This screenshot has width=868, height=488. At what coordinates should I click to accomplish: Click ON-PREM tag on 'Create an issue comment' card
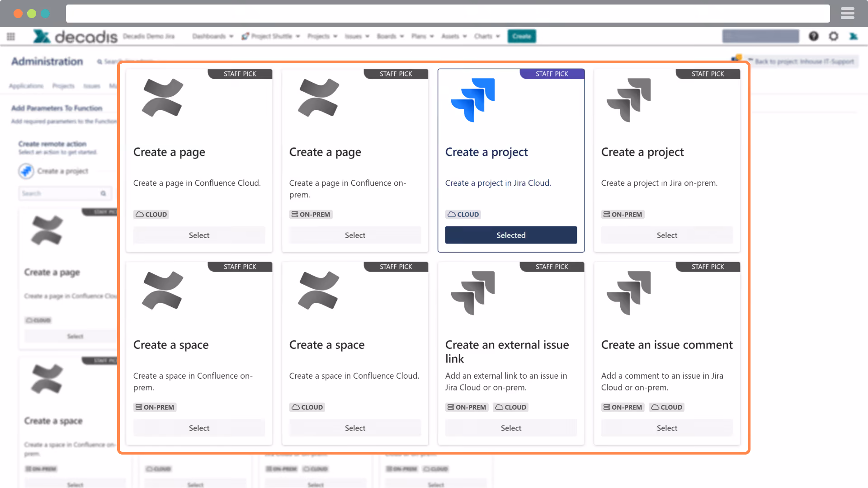(x=623, y=408)
